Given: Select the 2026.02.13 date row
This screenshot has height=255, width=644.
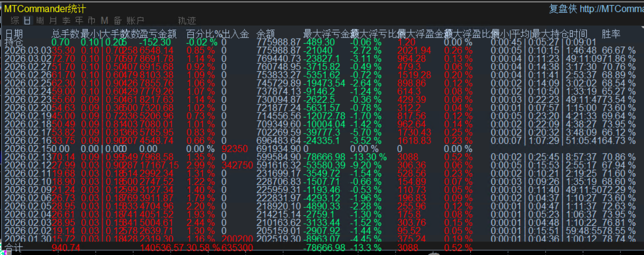Looking at the screenshot, I should pyautogui.click(x=28, y=157).
